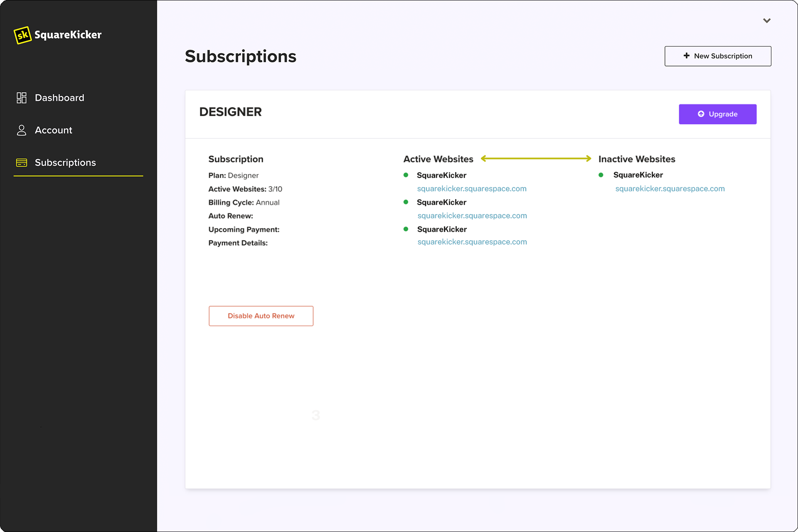Expand active website squarekicker.squarespace.com link
Screen dimensions: 798x532
[472, 188]
